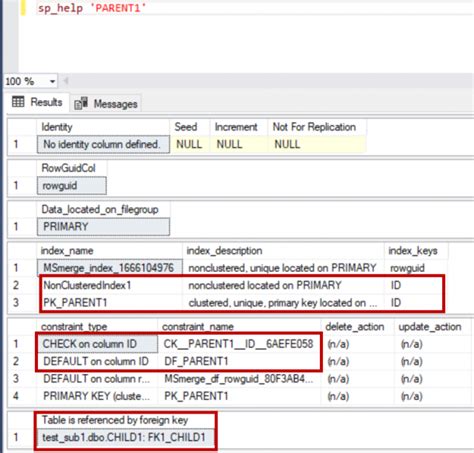Viewport: 474px width, 453px height.
Task: Open the Results tab grid icon
Action: coord(18,102)
